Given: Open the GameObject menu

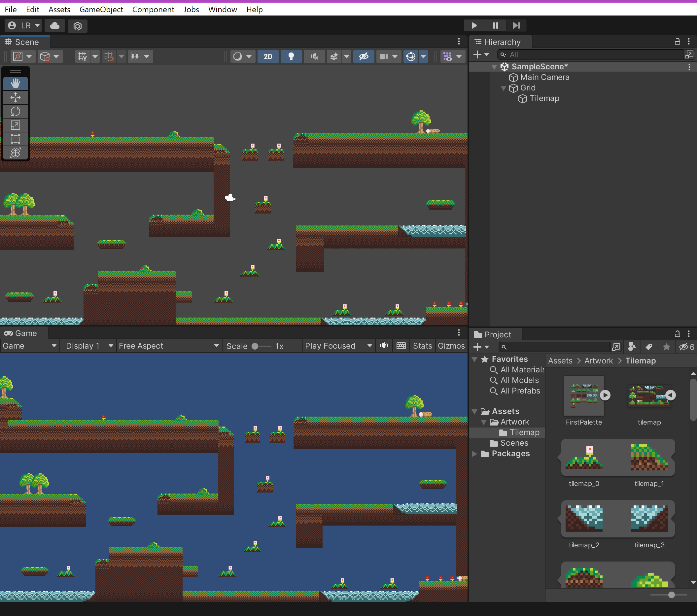Looking at the screenshot, I should pos(101,9).
